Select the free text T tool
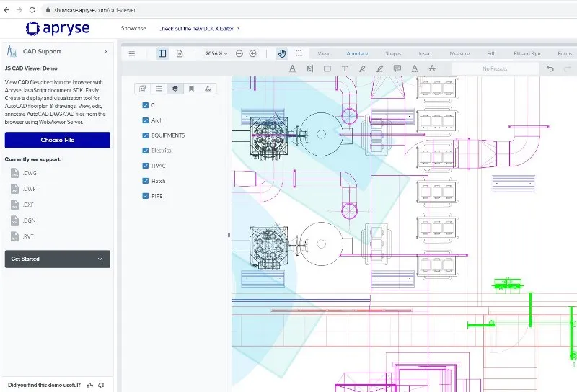 coord(344,68)
